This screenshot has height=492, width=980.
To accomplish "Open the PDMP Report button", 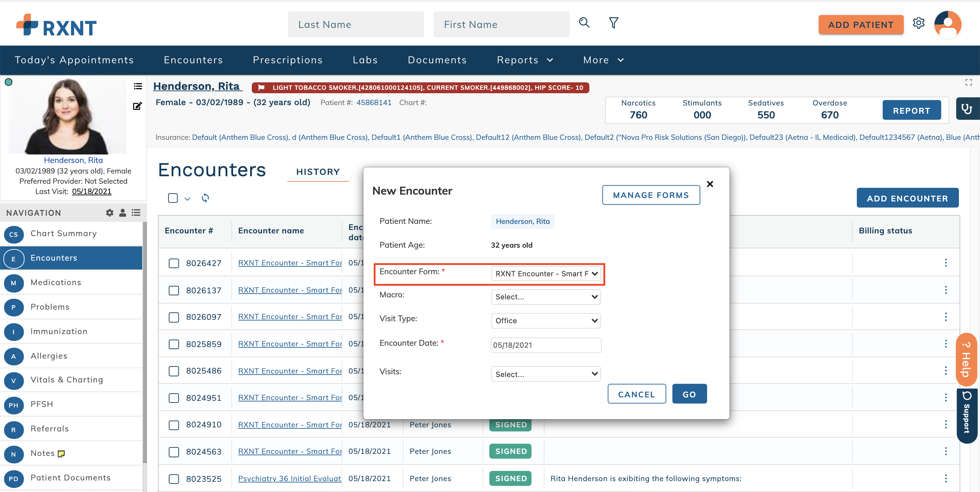I will [x=912, y=110].
